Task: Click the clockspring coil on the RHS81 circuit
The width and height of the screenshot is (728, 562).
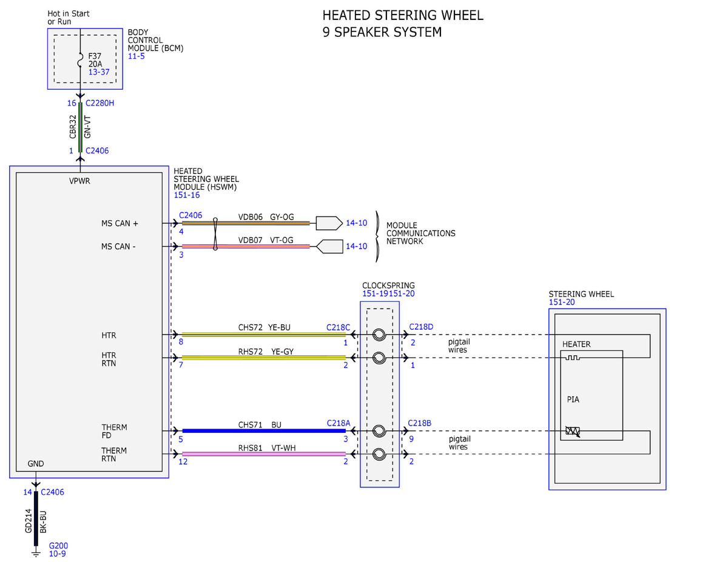Action: point(379,454)
